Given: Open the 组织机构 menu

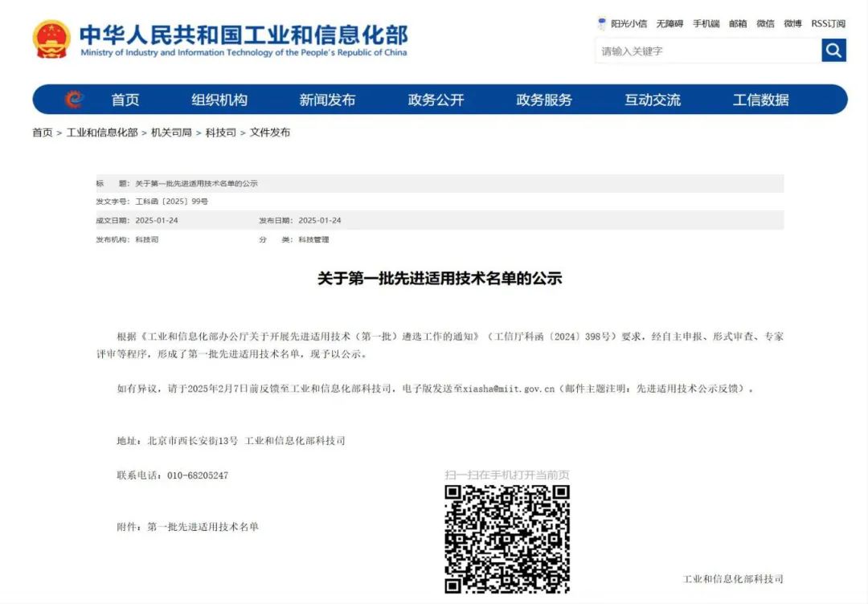Looking at the screenshot, I should [219, 100].
